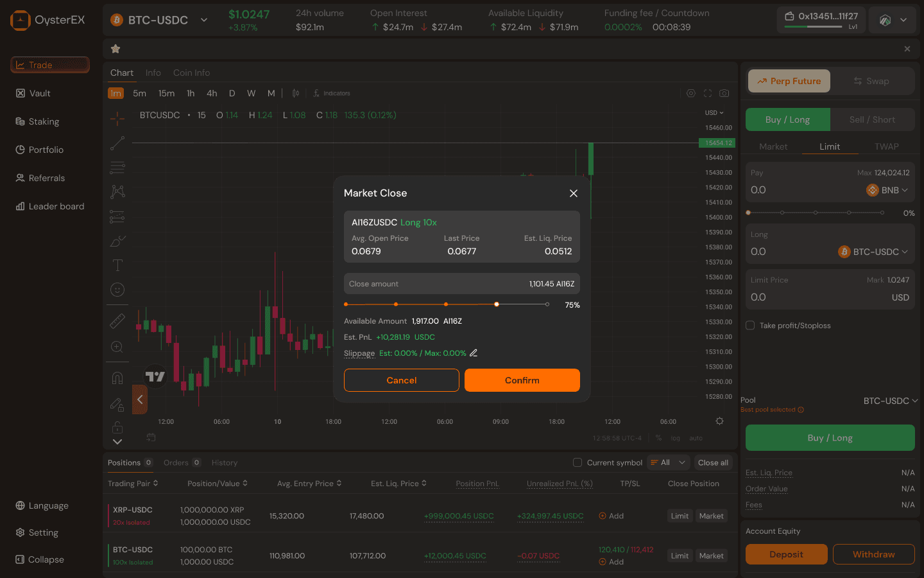This screenshot has height=578, width=924.
Task: Select the Market order tab
Action: click(x=773, y=146)
